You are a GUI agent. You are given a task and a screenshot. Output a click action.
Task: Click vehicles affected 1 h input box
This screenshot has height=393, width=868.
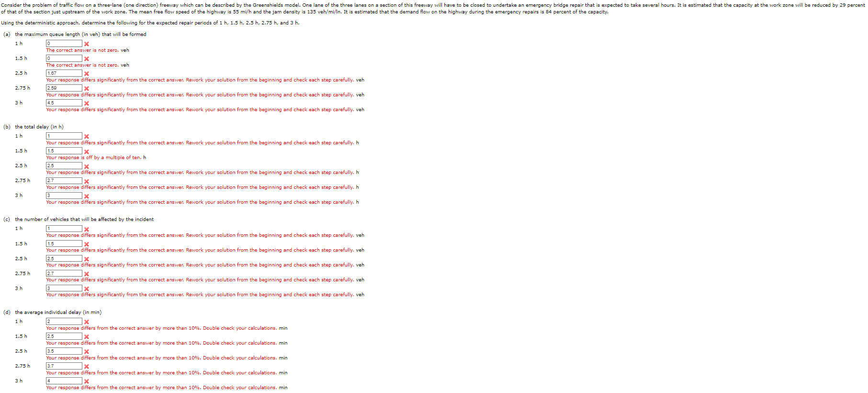click(x=64, y=229)
